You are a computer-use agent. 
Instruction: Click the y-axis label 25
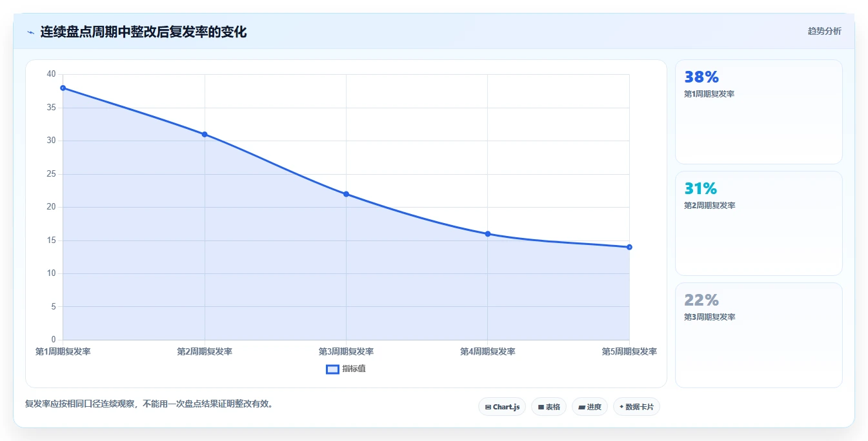pos(52,174)
